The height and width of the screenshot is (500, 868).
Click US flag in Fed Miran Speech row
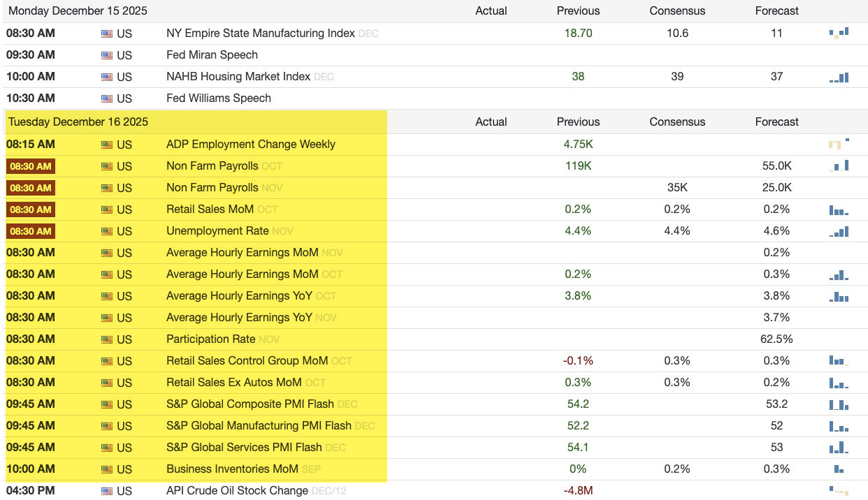(x=107, y=55)
